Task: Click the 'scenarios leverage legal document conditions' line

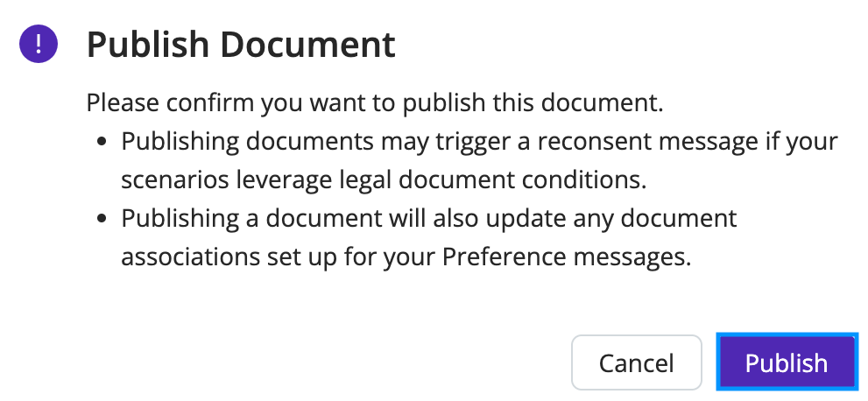Action: click(384, 179)
